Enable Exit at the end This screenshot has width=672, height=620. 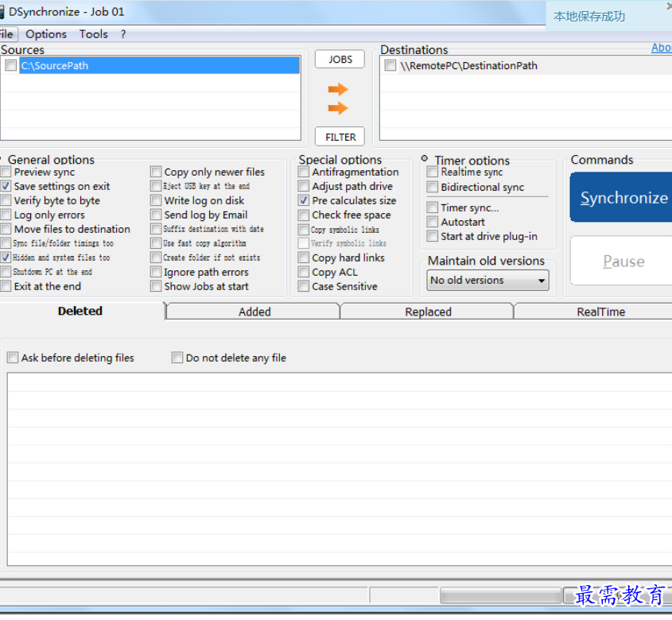pos(6,286)
